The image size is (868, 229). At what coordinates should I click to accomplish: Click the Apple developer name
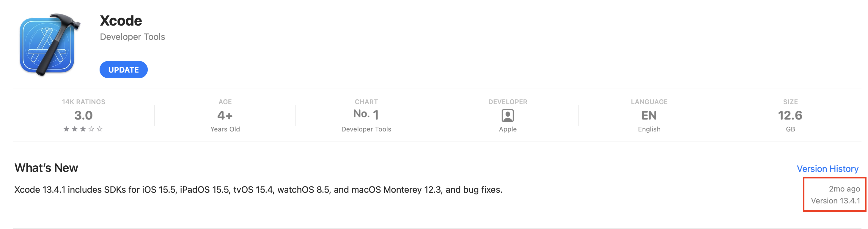[x=507, y=129]
